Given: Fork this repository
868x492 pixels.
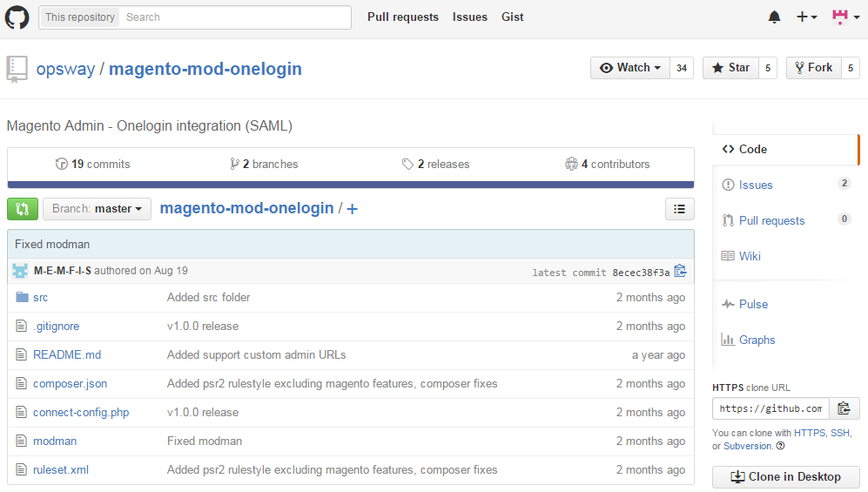Looking at the screenshot, I should click(814, 68).
